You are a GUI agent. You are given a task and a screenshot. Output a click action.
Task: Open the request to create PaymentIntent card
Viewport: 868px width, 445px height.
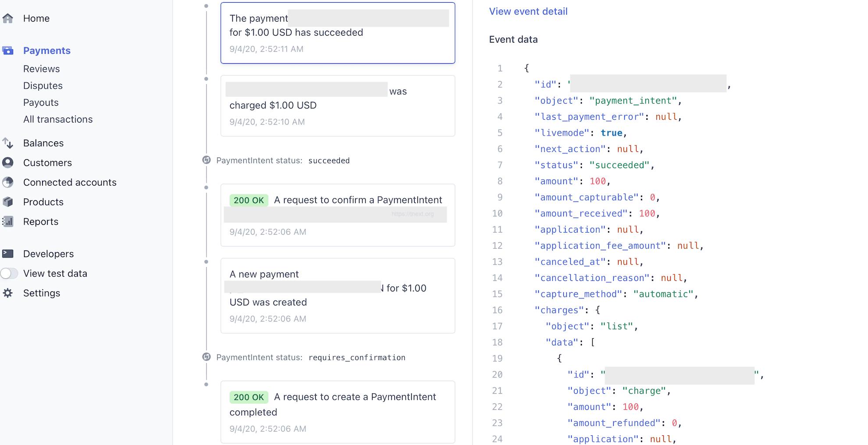[338, 412]
